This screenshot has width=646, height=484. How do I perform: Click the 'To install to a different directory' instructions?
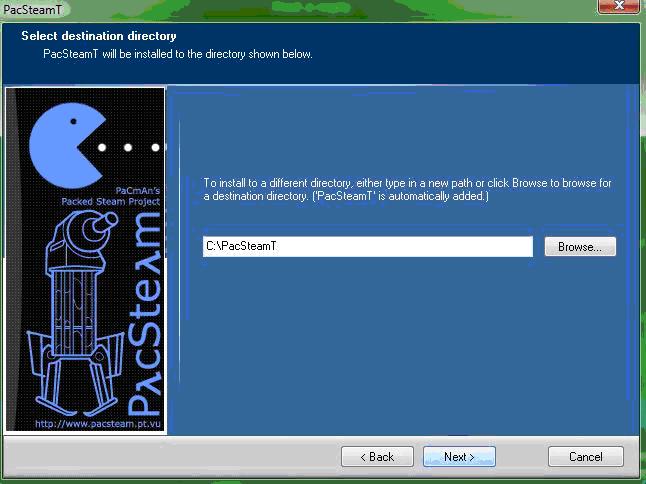click(x=407, y=189)
